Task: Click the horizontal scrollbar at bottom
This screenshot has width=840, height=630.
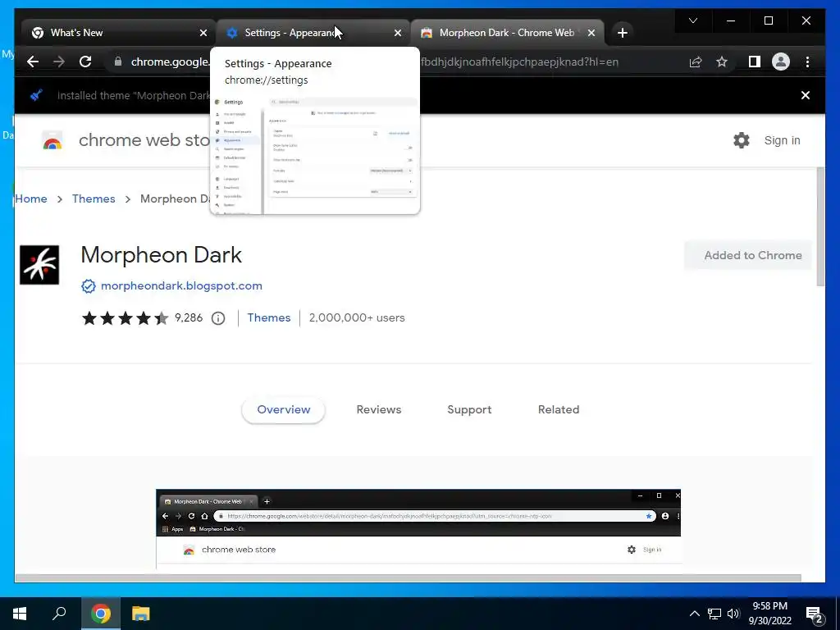Action: coord(408,578)
